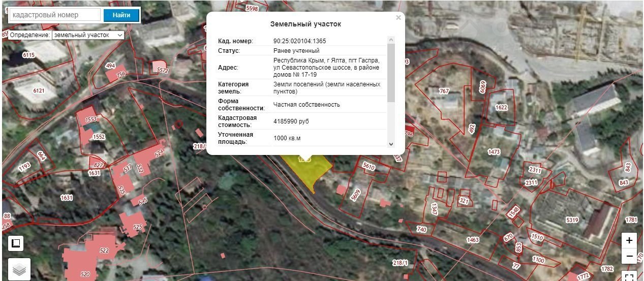Viewport: 644px width, 281px height.
Task: Zoom in with the plus button
Action: coord(629,240)
